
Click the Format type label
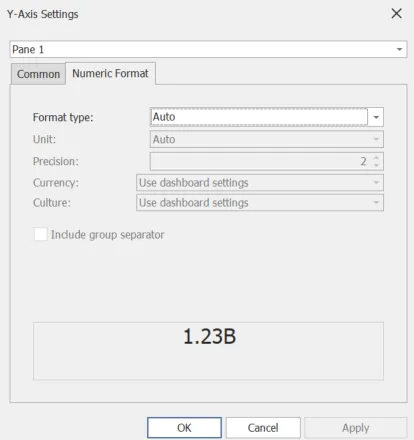coord(63,117)
